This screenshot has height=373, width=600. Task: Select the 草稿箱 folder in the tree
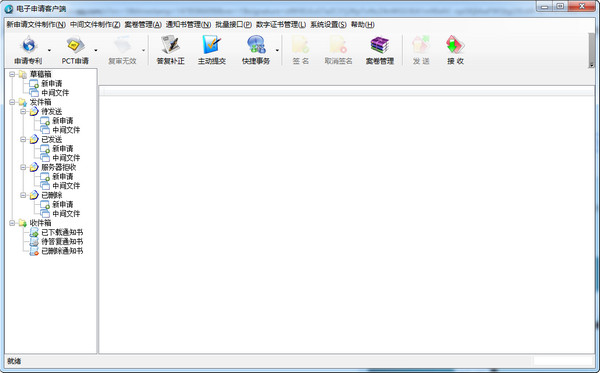coord(41,74)
